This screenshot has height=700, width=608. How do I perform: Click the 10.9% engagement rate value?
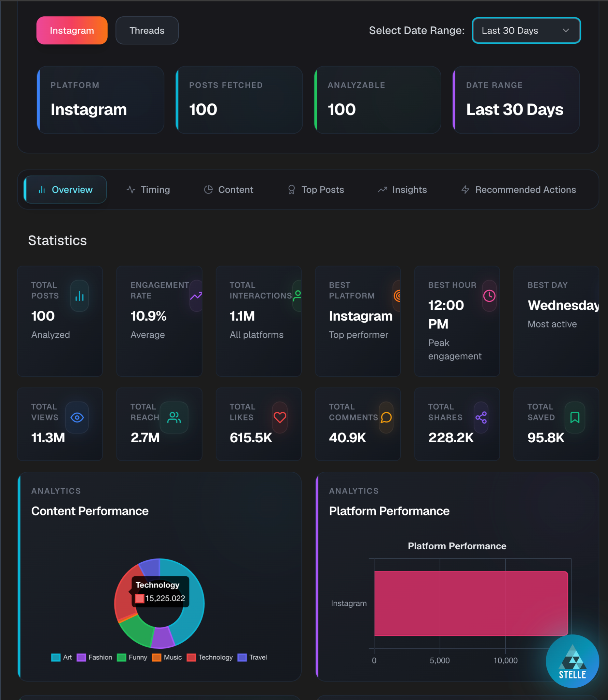click(x=149, y=316)
